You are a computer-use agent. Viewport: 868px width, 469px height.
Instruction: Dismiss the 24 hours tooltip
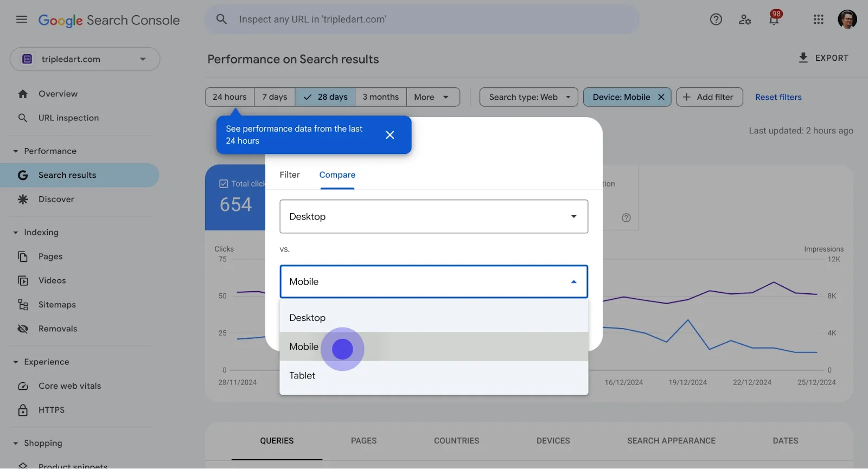[390, 135]
